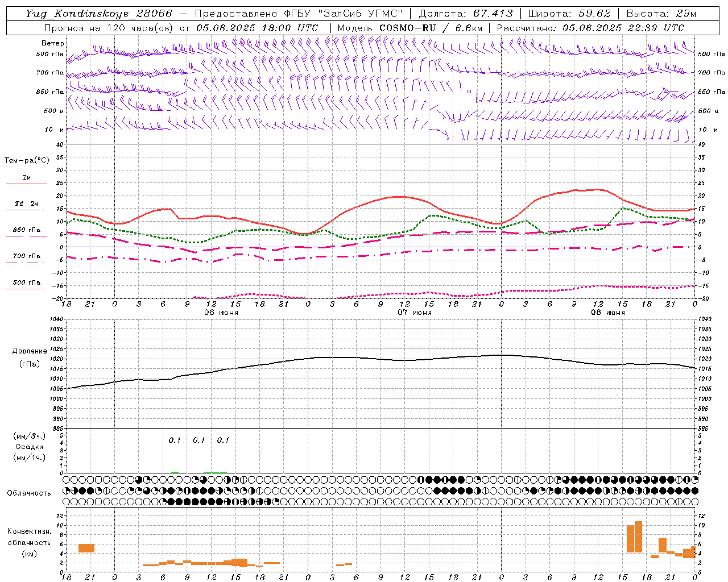Click the station title Yug_Kondinskoye_28066
This screenshot has width=728, height=582.
98,14
